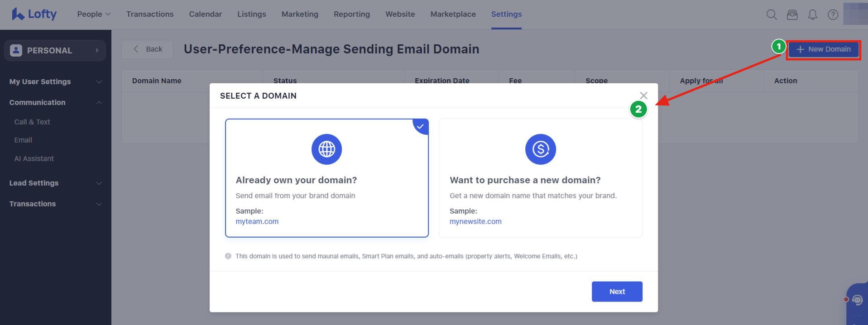Select the "Want to purchase a new domain?" option

click(525, 180)
